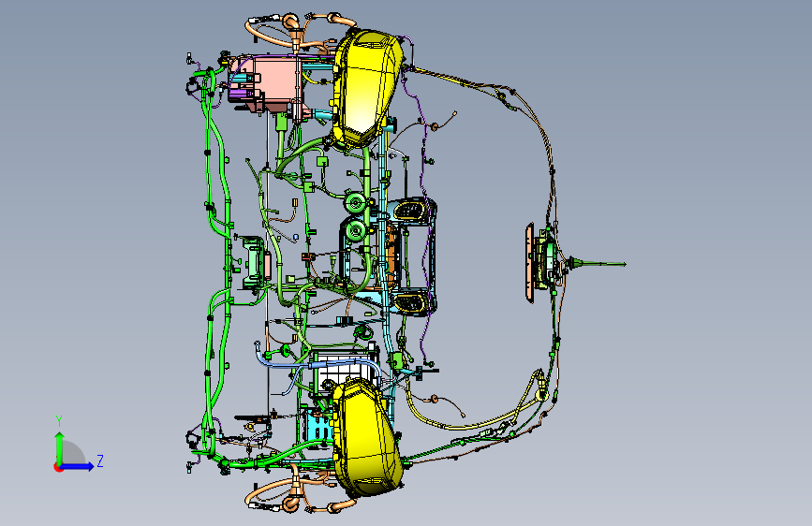Select the peach oval panel on right
This screenshot has height=526, width=812.
coord(530,263)
